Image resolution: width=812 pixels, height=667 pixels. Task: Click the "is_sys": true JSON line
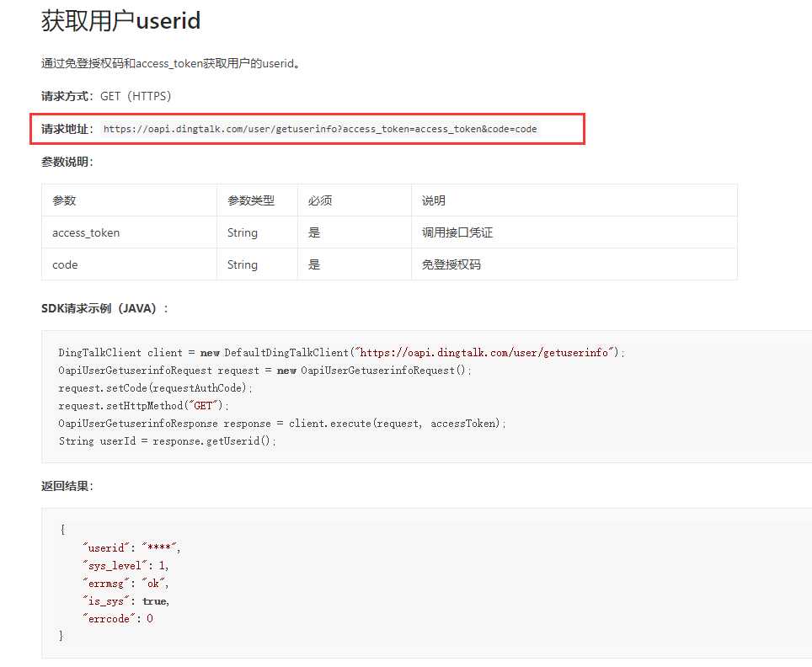click(x=126, y=600)
